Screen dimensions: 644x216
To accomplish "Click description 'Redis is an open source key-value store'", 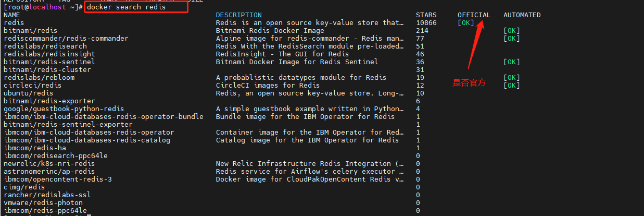I will tap(310, 23).
